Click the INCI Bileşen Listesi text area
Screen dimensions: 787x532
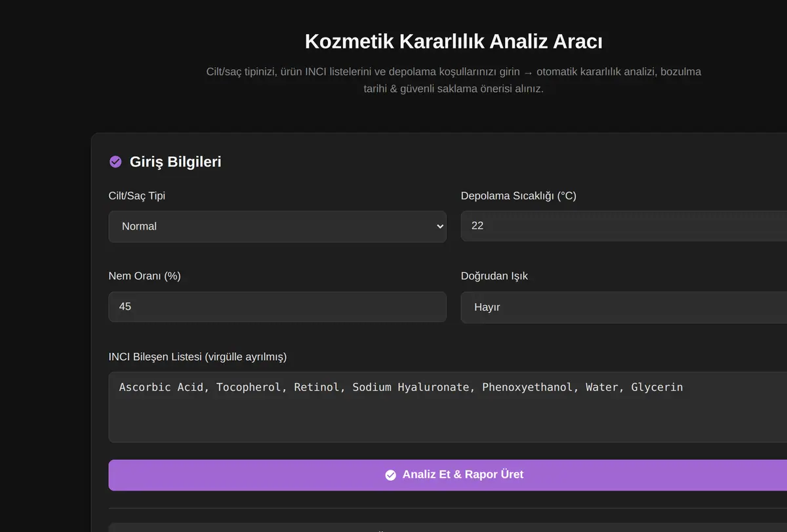click(x=448, y=407)
